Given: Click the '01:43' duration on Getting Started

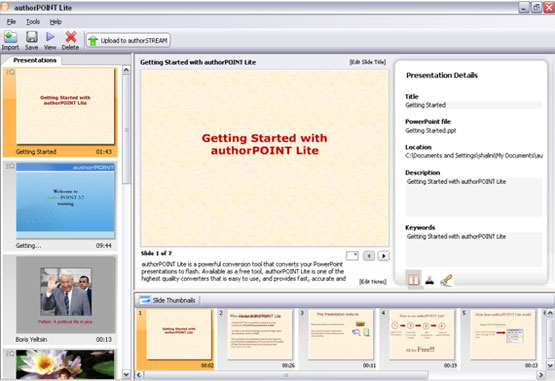Looking at the screenshot, I should coord(104,152).
